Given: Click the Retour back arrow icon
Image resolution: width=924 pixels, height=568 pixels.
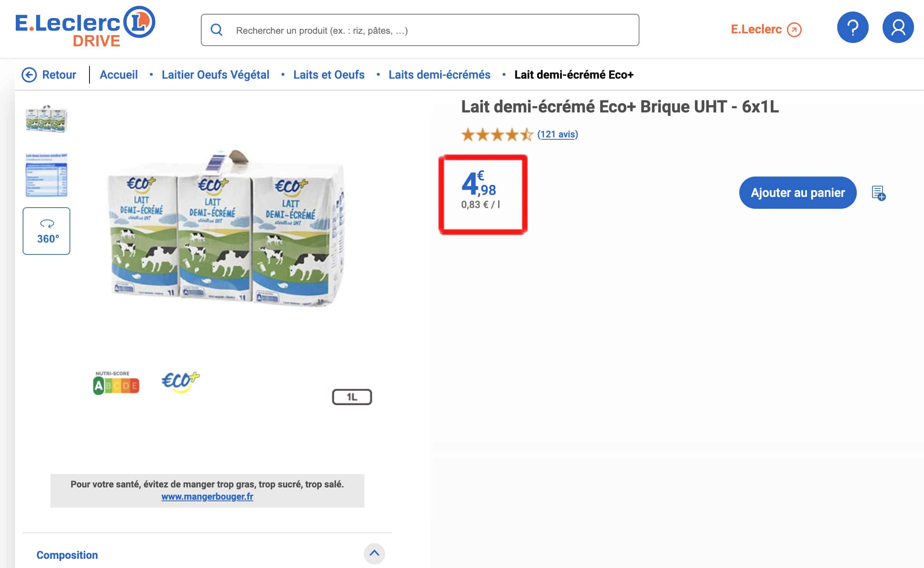Looking at the screenshot, I should [29, 75].
